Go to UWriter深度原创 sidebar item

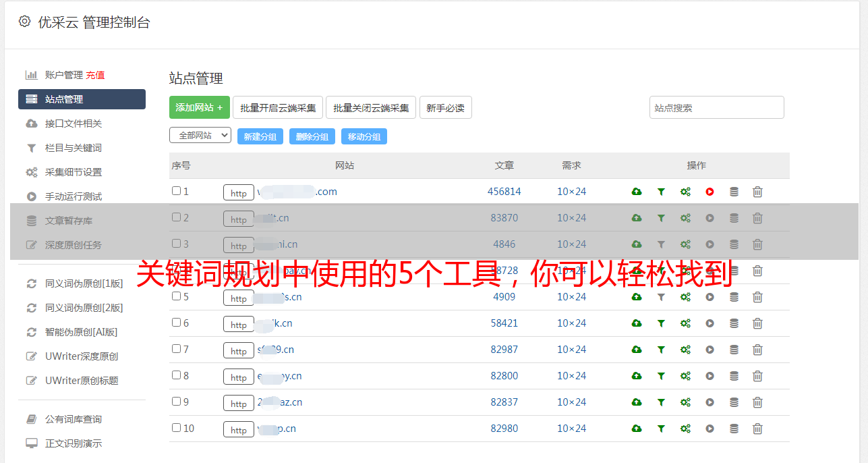(81, 356)
